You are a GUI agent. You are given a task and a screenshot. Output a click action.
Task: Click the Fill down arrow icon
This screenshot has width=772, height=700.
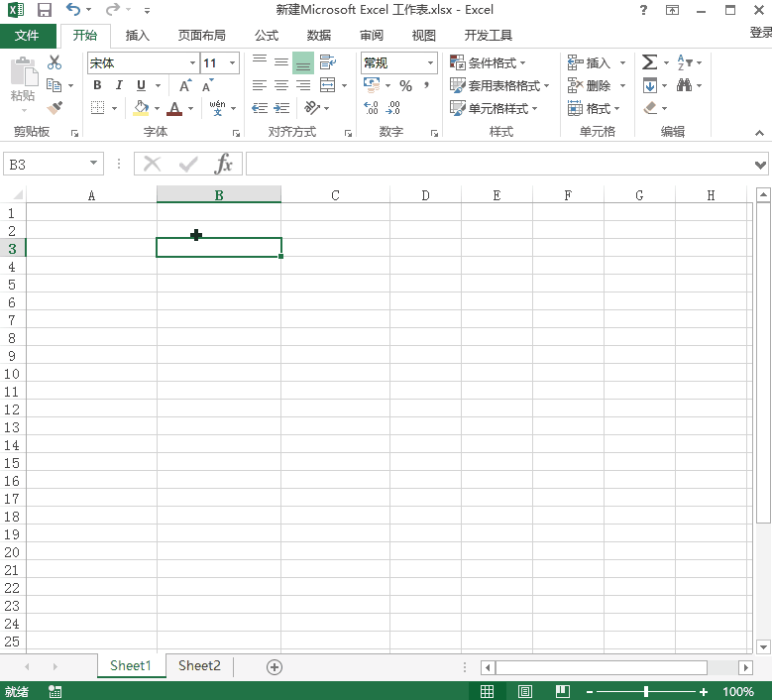tap(650, 85)
